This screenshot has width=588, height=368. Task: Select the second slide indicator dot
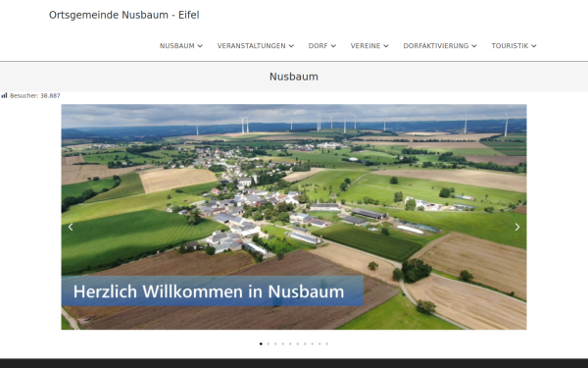[269, 343]
